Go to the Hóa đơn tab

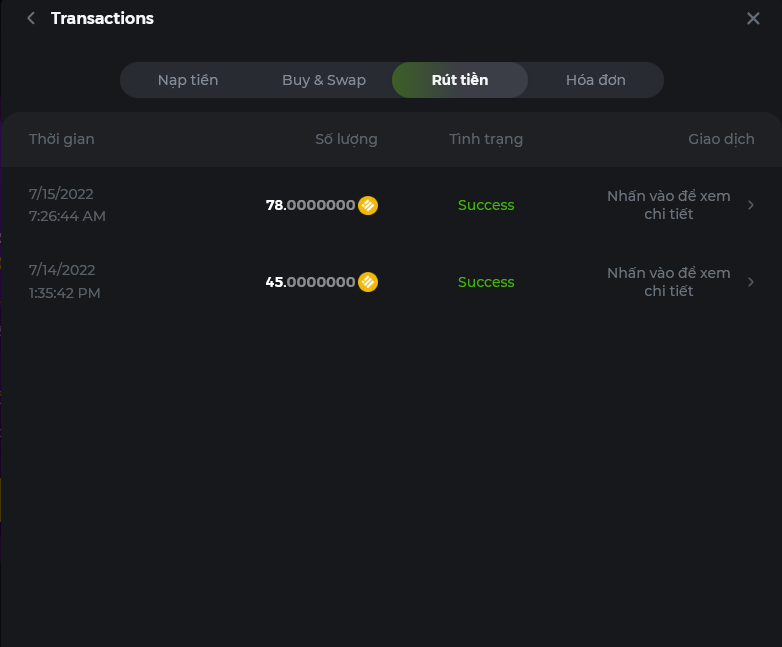pos(595,80)
